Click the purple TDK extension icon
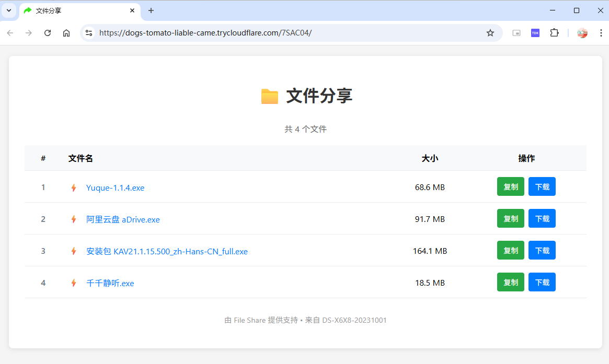 click(x=535, y=33)
